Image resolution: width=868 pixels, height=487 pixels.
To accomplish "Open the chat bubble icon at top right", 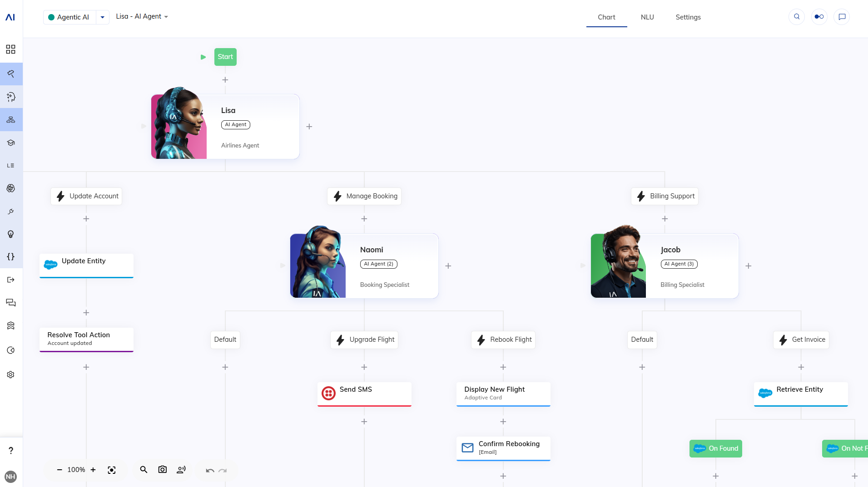I will pos(843,16).
